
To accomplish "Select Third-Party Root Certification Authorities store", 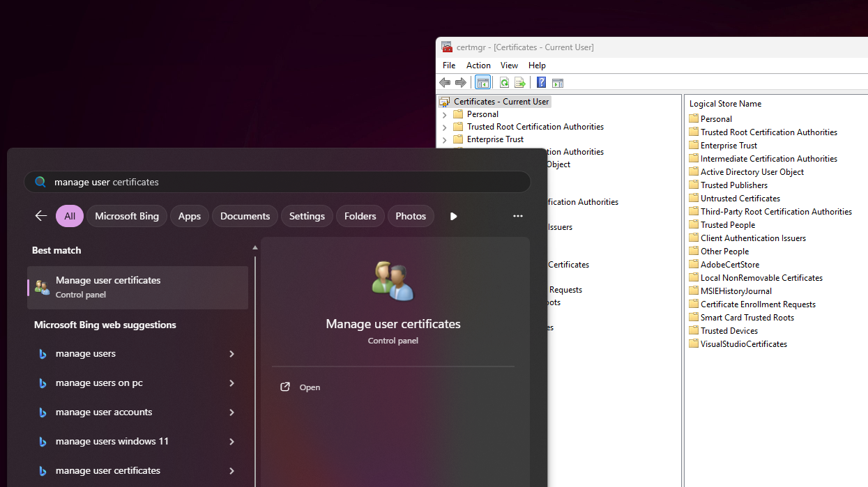I will (x=776, y=212).
